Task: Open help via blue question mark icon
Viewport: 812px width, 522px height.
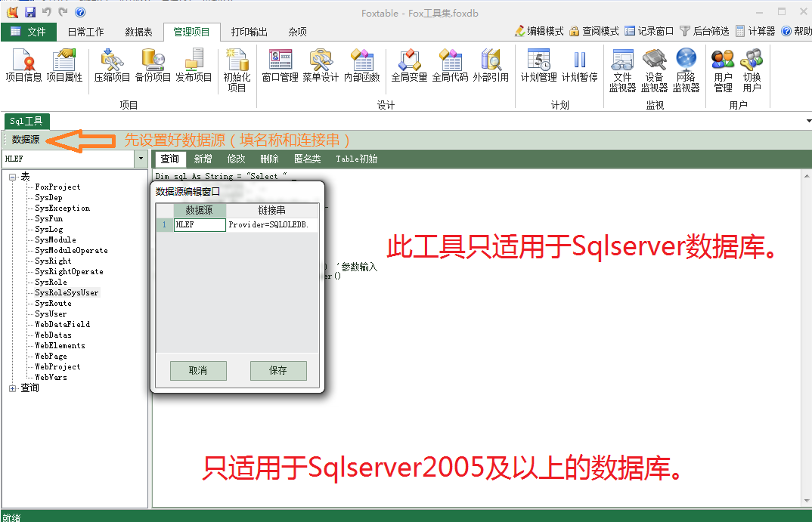Action: (80, 12)
